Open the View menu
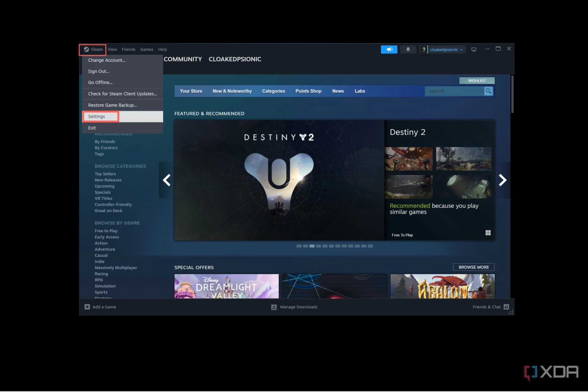The width and height of the screenshot is (588, 392). click(x=112, y=50)
